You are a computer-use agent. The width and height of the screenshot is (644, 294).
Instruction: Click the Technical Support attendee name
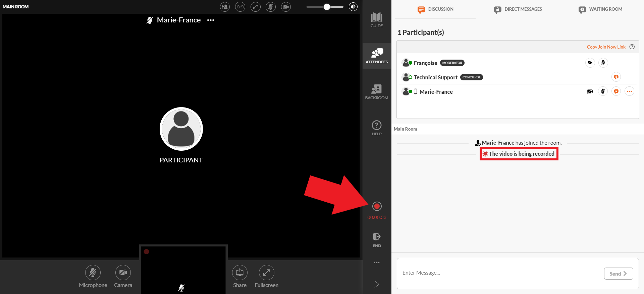pos(435,77)
